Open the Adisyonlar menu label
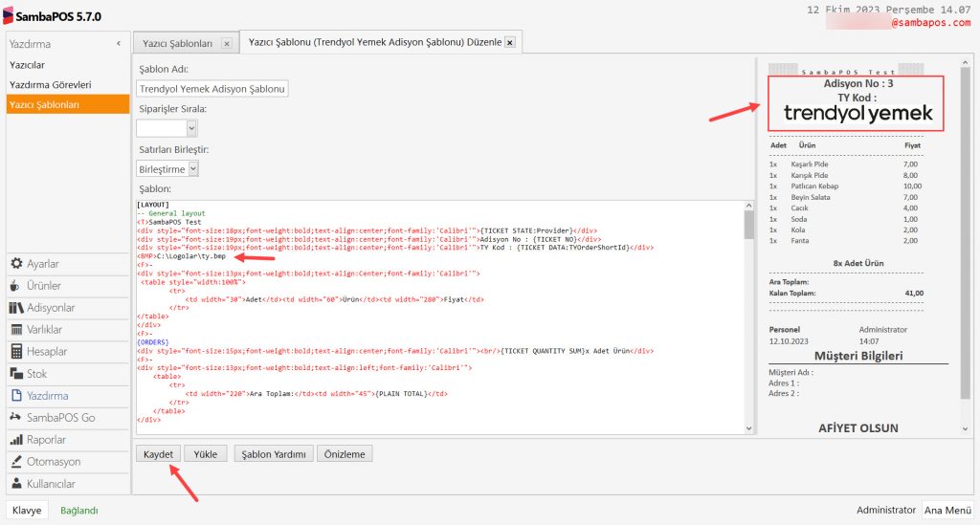980x525 pixels. pyautogui.click(x=51, y=308)
